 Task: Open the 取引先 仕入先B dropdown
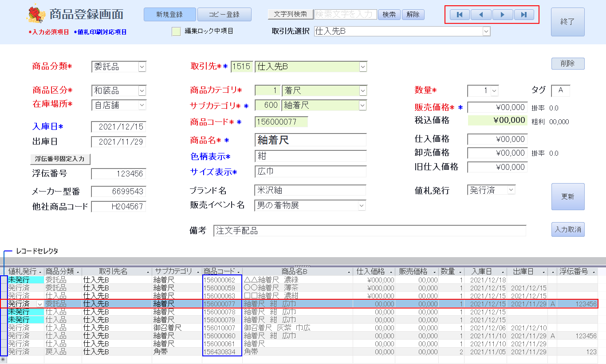pyautogui.click(x=363, y=67)
